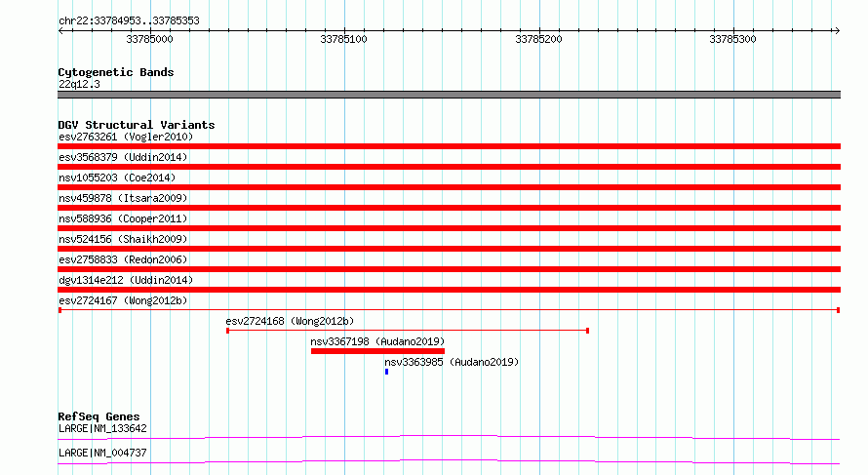Select nsv524156 (Shaikh2009) label
This screenshot has width=868, height=475.
coord(123,239)
